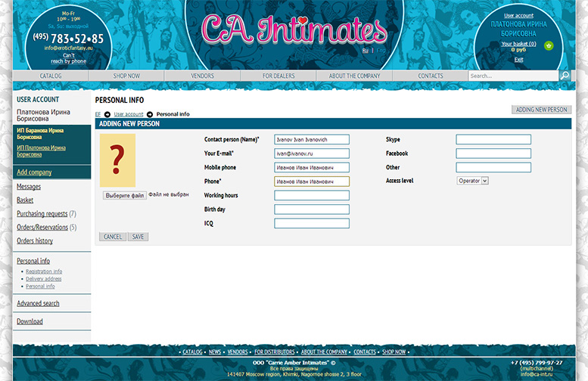The height and width of the screenshot is (381, 588).
Task: Click the CANCEL button
Action: (x=113, y=237)
